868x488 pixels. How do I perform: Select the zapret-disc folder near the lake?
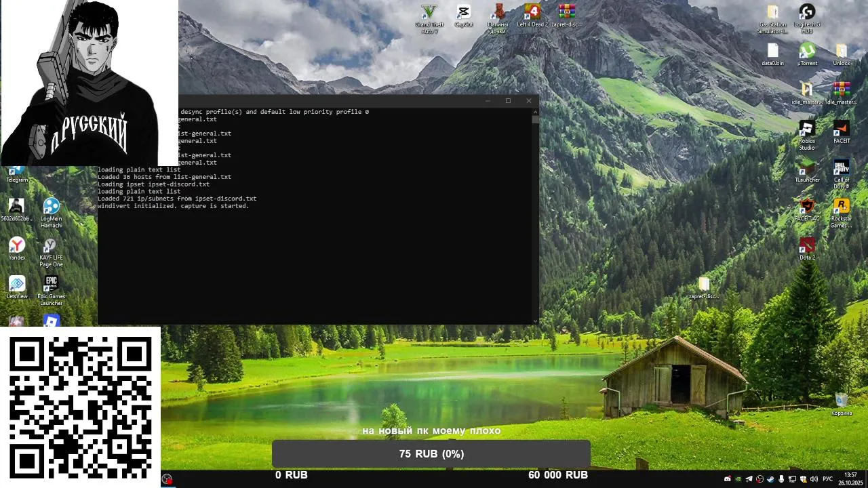click(x=704, y=289)
